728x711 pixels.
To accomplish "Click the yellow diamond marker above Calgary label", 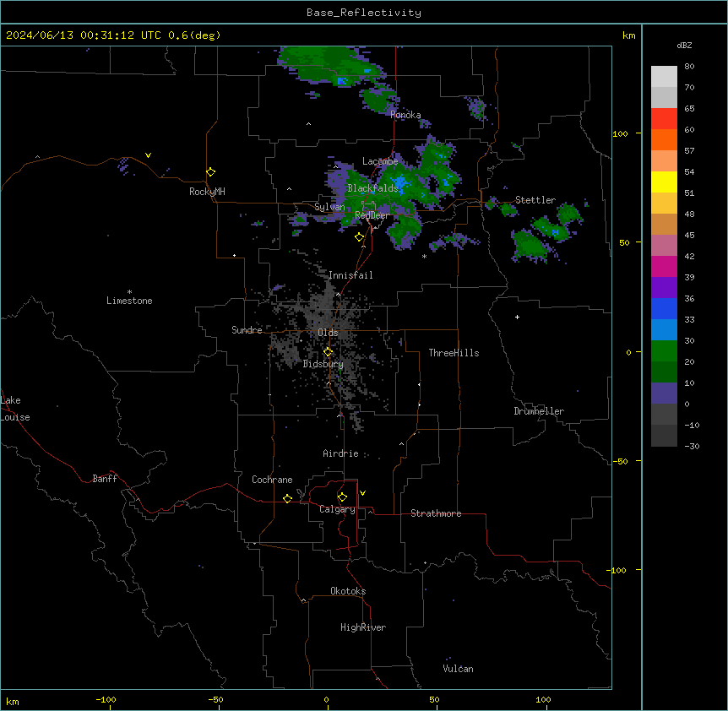I will (x=342, y=497).
